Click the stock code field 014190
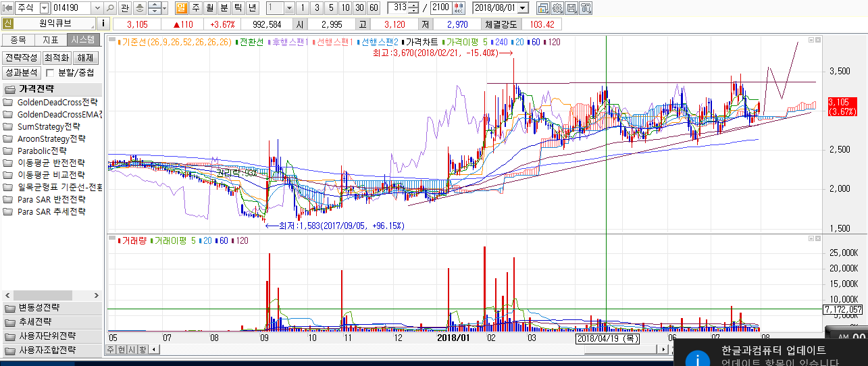 (70, 8)
